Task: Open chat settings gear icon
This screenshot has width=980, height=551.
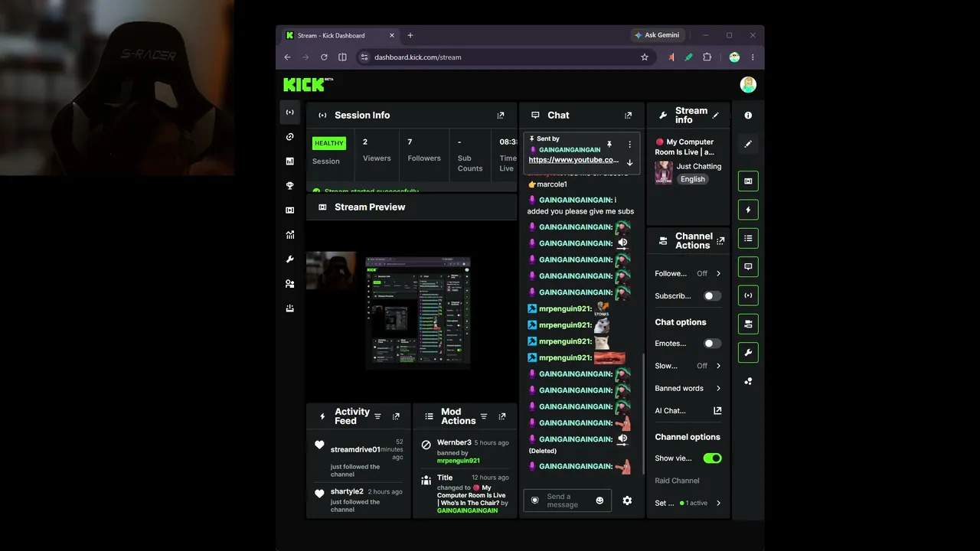Action: click(x=627, y=500)
